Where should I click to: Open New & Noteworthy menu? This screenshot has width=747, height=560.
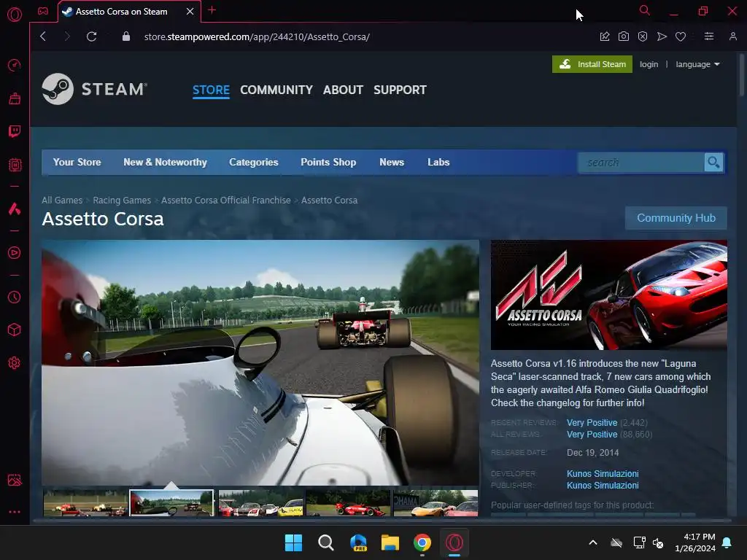coord(166,163)
